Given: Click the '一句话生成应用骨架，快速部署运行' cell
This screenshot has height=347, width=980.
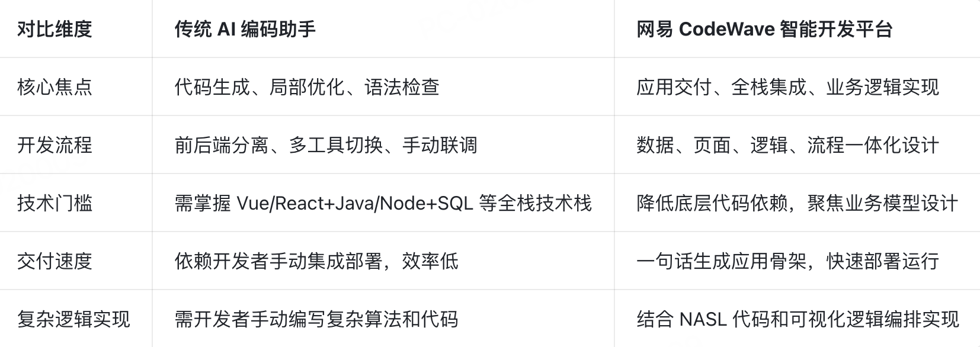Looking at the screenshot, I should point(787,261).
